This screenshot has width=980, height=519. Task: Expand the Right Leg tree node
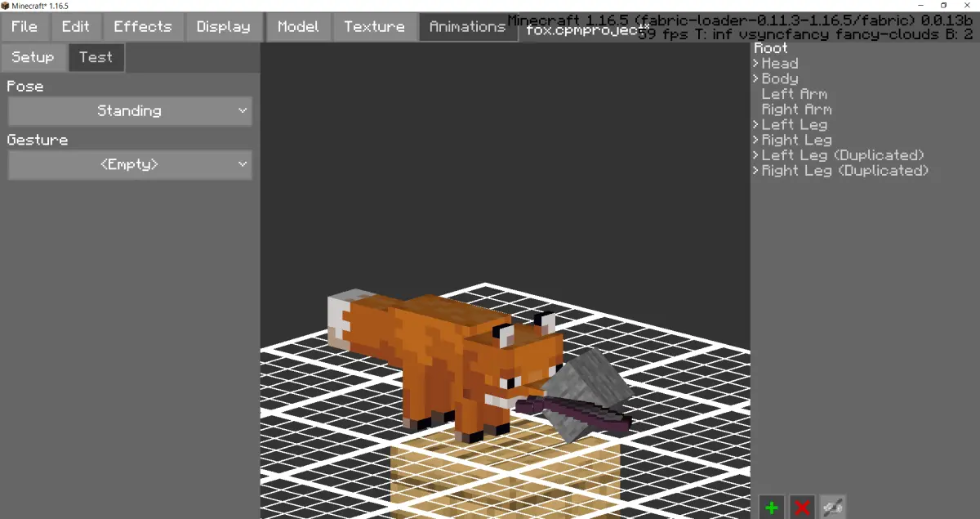pos(756,141)
